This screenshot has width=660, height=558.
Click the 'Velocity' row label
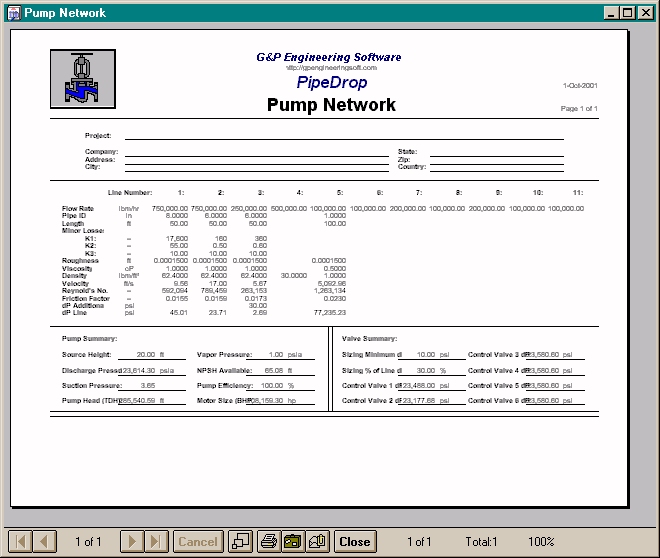click(75, 284)
